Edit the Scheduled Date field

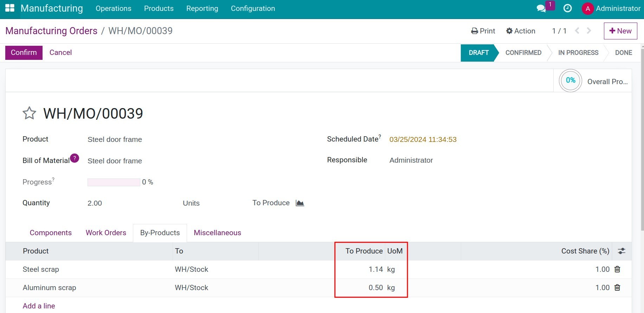tap(423, 139)
